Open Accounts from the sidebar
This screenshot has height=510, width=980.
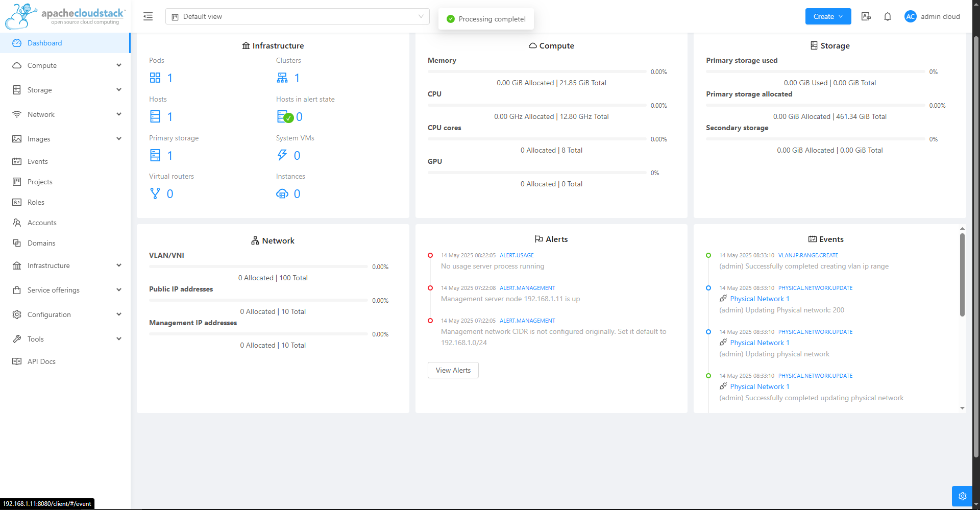[42, 223]
